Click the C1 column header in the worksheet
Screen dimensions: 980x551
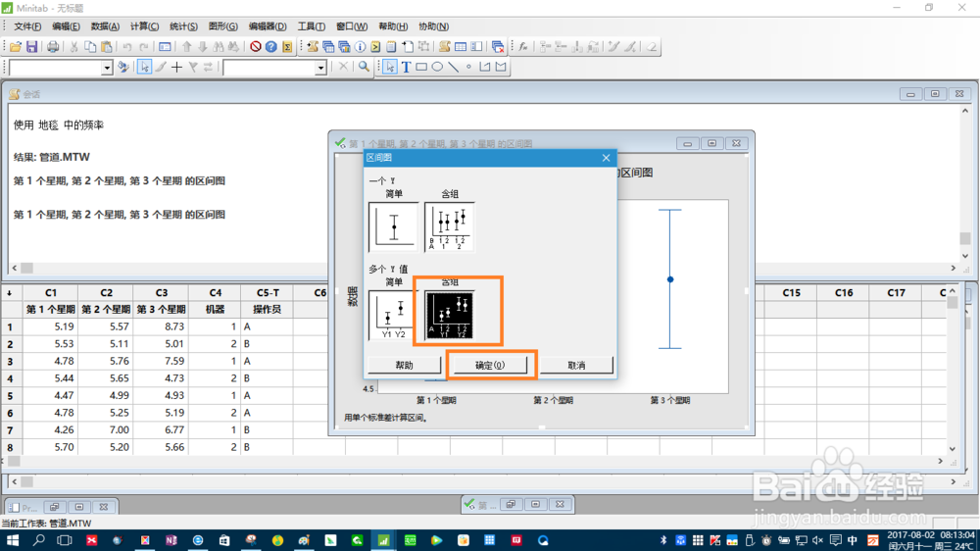51,293
